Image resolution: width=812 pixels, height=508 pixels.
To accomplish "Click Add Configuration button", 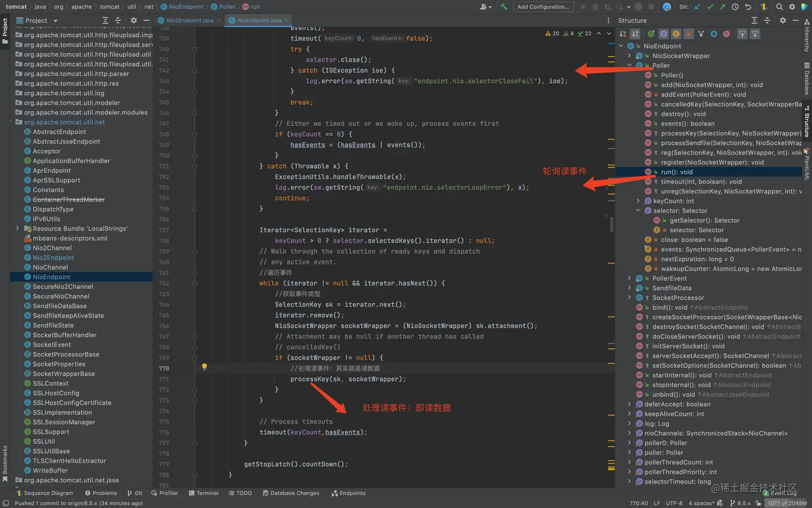I will (x=543, y=7).
